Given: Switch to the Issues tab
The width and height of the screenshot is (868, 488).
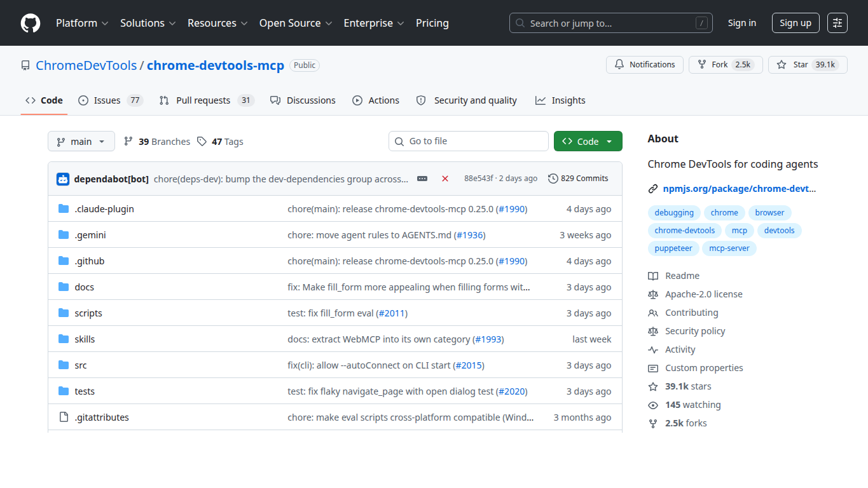Looking at the screenshot, I should [x=111, y=100].
